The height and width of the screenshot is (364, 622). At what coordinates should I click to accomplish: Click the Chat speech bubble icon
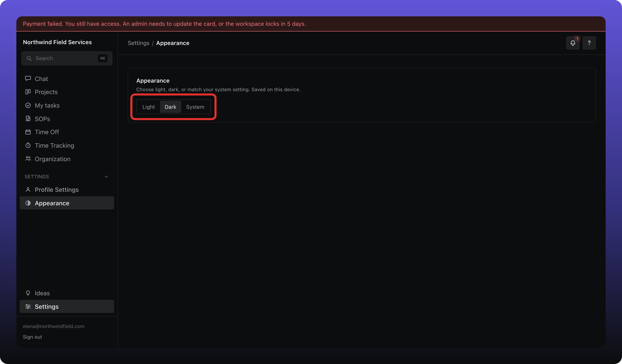coord(28,79)
